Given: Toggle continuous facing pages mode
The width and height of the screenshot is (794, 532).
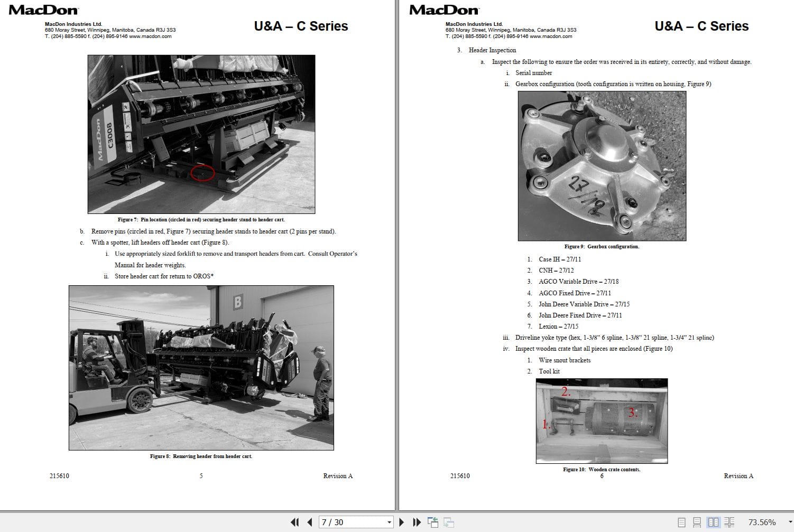Looking at the screenshot, I should coord(730,522).
